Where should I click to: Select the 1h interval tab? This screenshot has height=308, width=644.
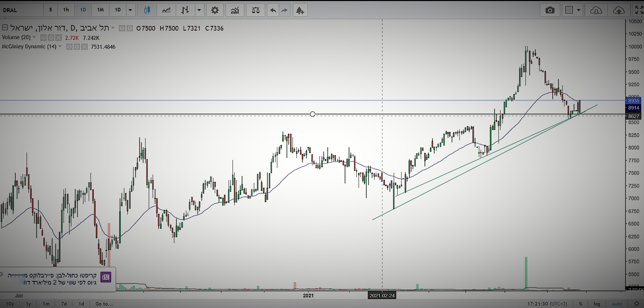66,10
